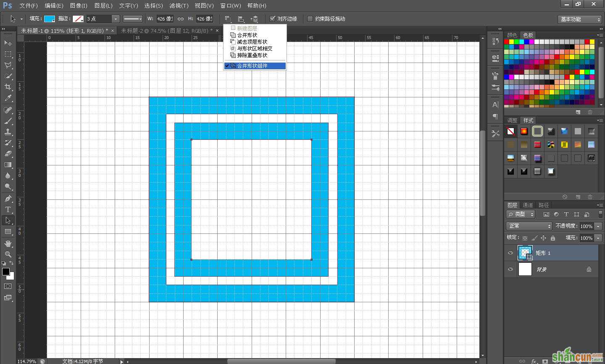This screenshot has height=364, width=605.
Task: Click the width W input field
Action: pyautogui.click(x=164, y=19)
